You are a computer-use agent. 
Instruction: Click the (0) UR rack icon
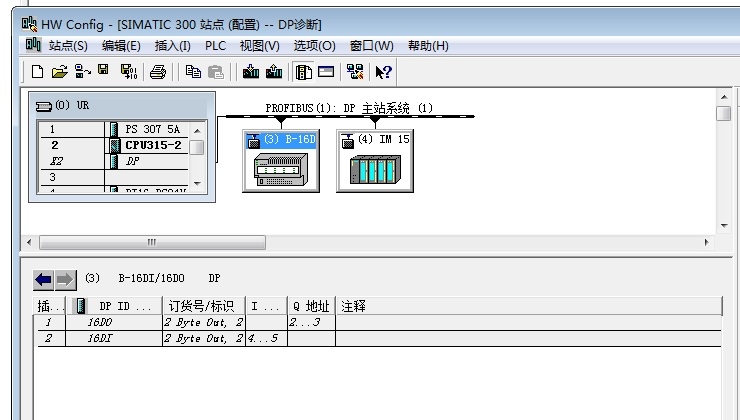pyautogui.click(x=44, y=106)
